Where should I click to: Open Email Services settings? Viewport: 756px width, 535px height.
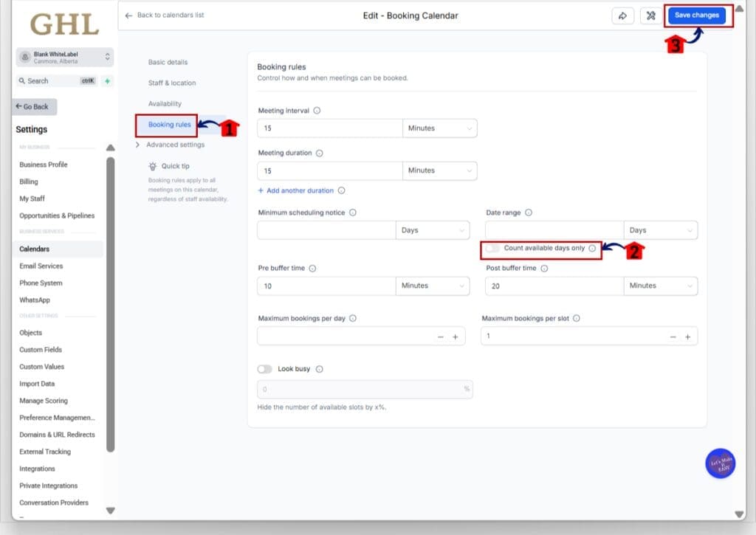[x=41, y=266]
